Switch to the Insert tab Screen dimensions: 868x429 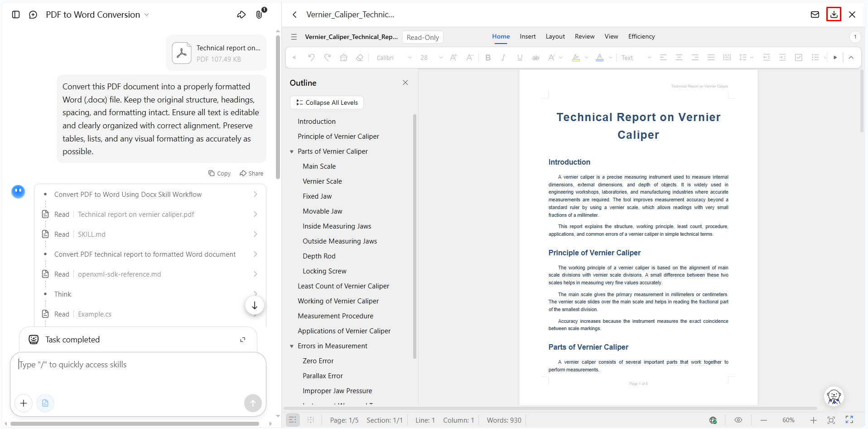pyautogui.click(x=528, y=37)
